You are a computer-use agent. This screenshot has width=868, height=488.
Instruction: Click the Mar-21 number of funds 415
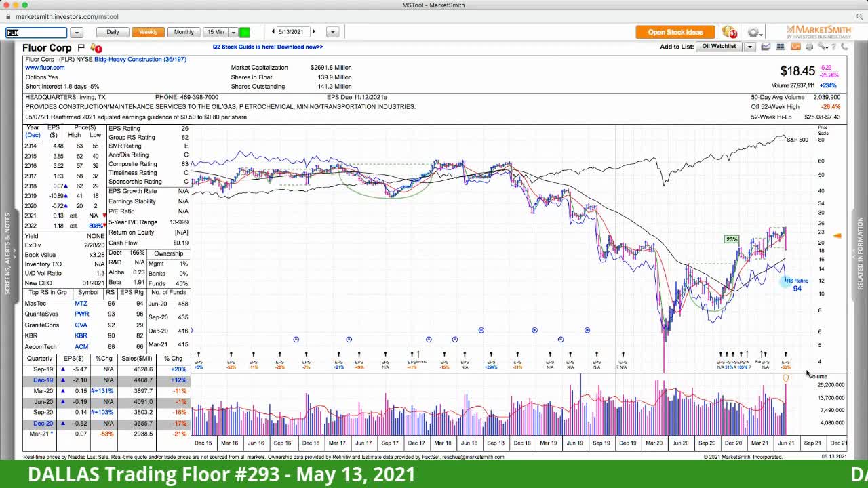[x=182, y=345]
